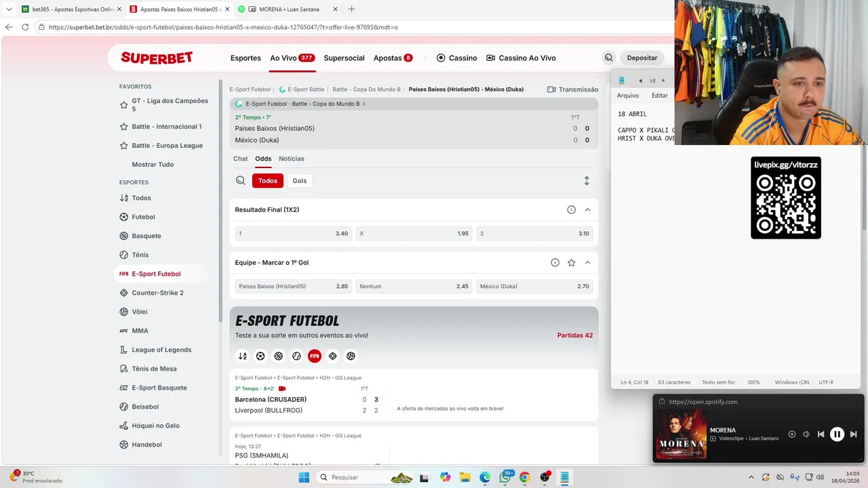868x488 pixels.
Task: Open the Todos sports sort icon in sidebar
Action: [x=123, y=198]
